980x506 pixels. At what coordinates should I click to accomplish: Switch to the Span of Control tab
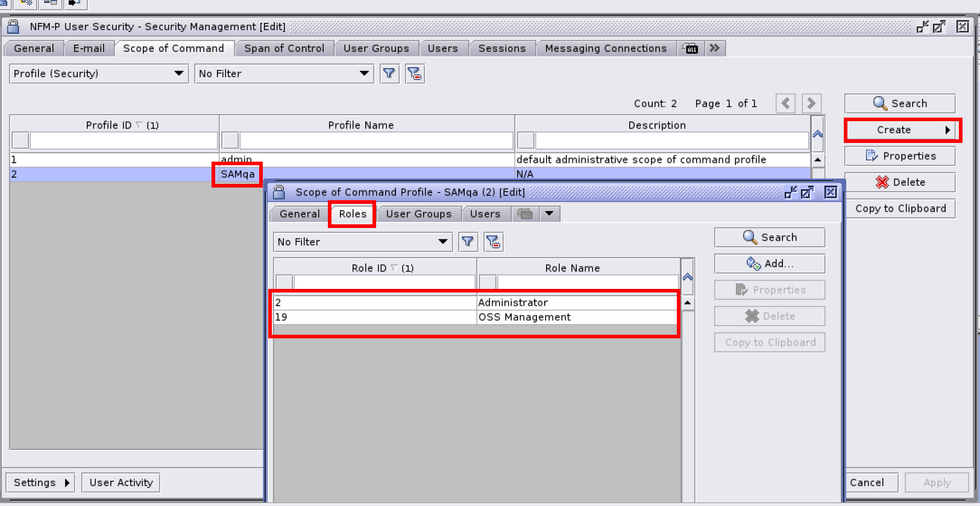284,48
